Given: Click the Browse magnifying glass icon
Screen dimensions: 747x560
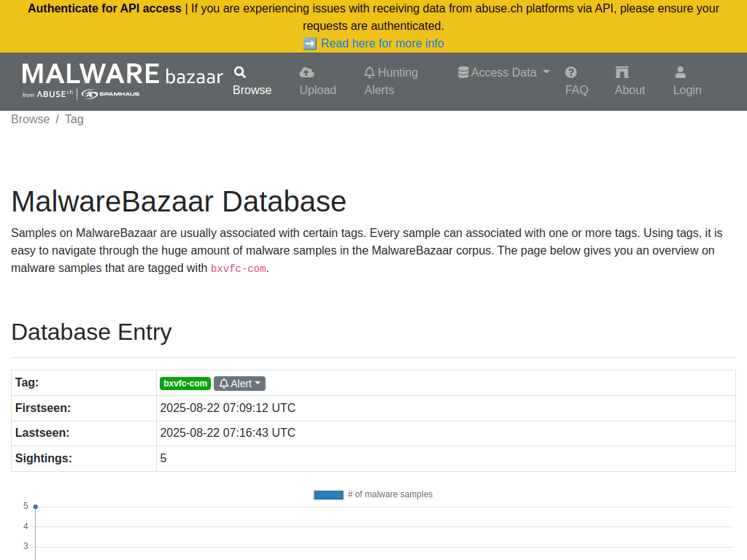Looking at the screenshot, I should pos(239,72).
